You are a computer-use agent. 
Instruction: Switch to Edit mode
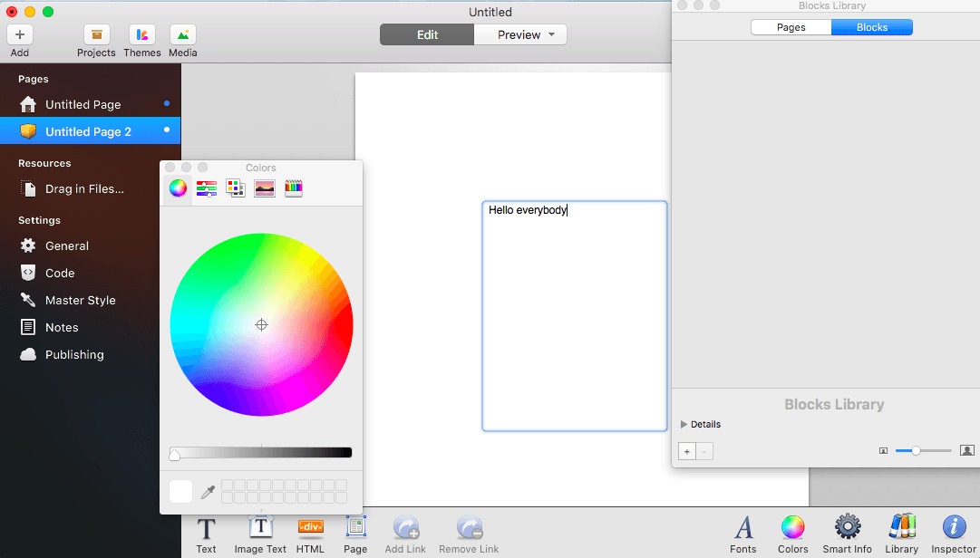click(427, 35)
